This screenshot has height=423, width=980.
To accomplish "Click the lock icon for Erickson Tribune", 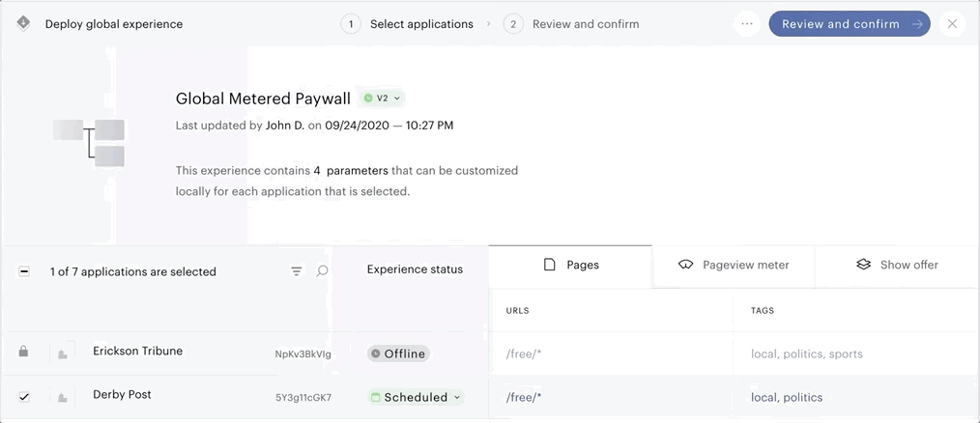I will (24, 352).
